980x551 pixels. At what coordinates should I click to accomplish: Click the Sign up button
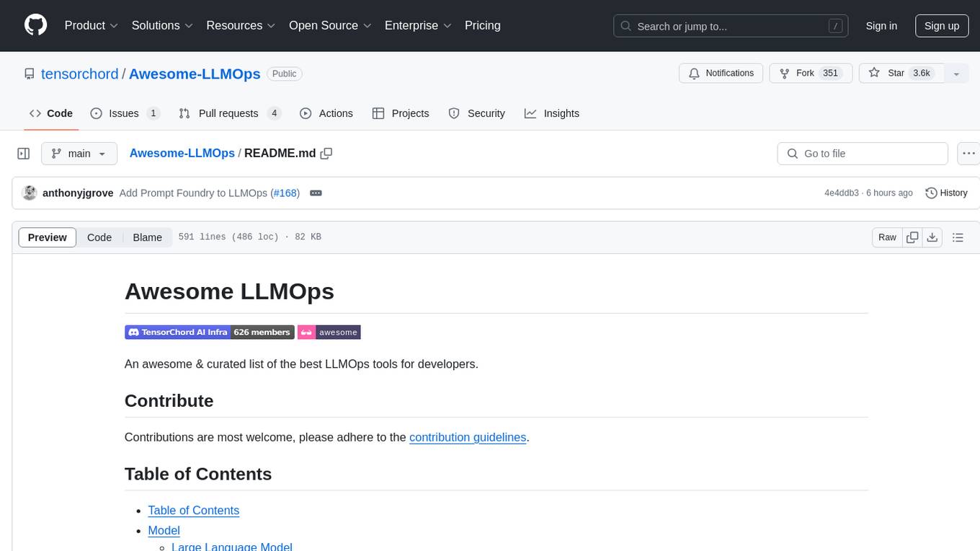click(942, 26)
